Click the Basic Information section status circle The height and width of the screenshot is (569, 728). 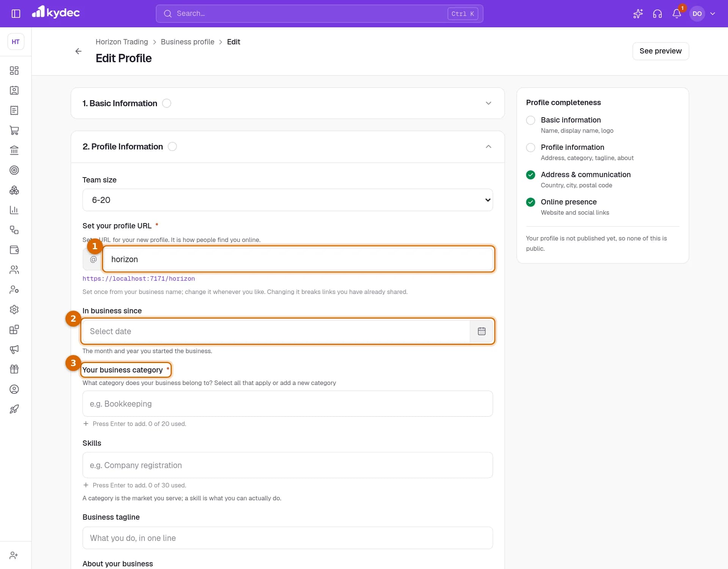[166, 103]
